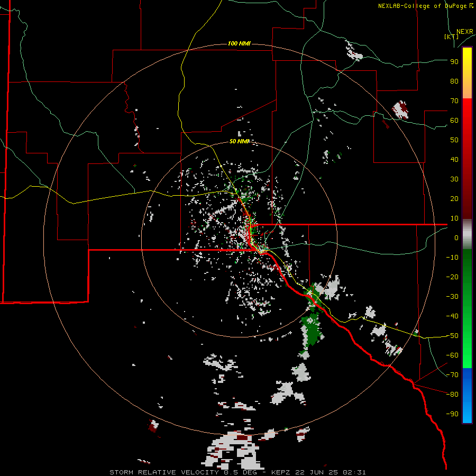Click the STORM RELATIVE VELOCITY product caption

coord(237,472)
